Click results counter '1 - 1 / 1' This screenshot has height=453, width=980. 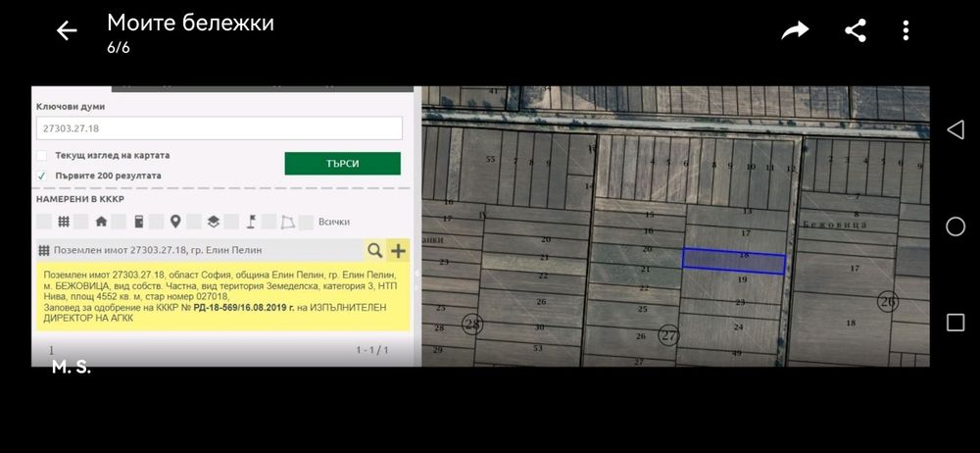coord(371,350)
